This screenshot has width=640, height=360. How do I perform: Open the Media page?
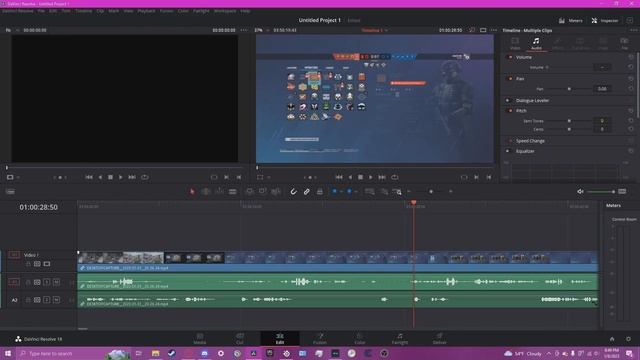[x=200, y=338]
